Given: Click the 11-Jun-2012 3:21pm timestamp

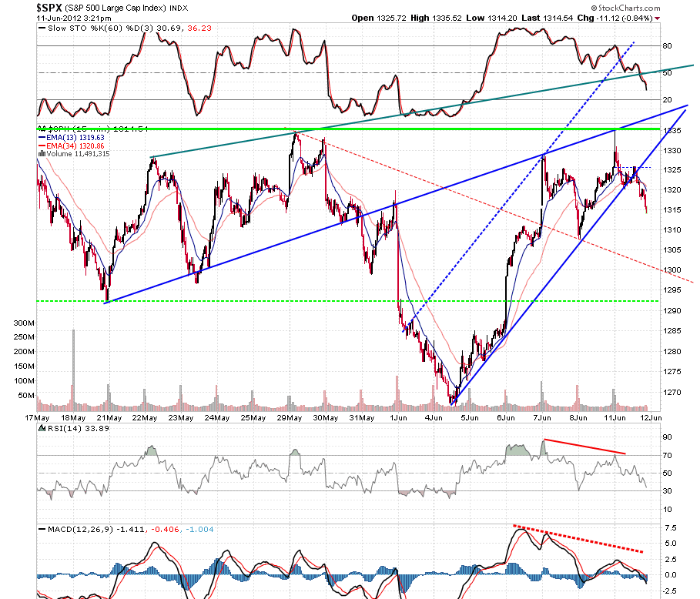Looking at the screenshot, I should 74,18.
